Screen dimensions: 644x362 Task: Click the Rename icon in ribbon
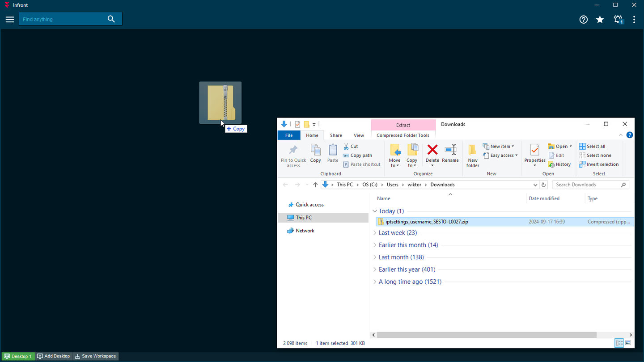[x=450, y=153]
